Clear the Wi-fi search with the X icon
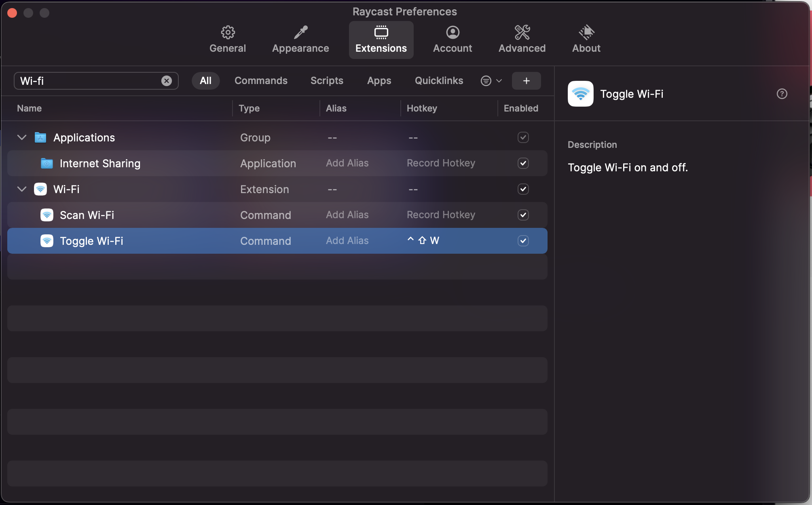The width and height of the screenshot is (812, 505). click(x=167, y=81)
